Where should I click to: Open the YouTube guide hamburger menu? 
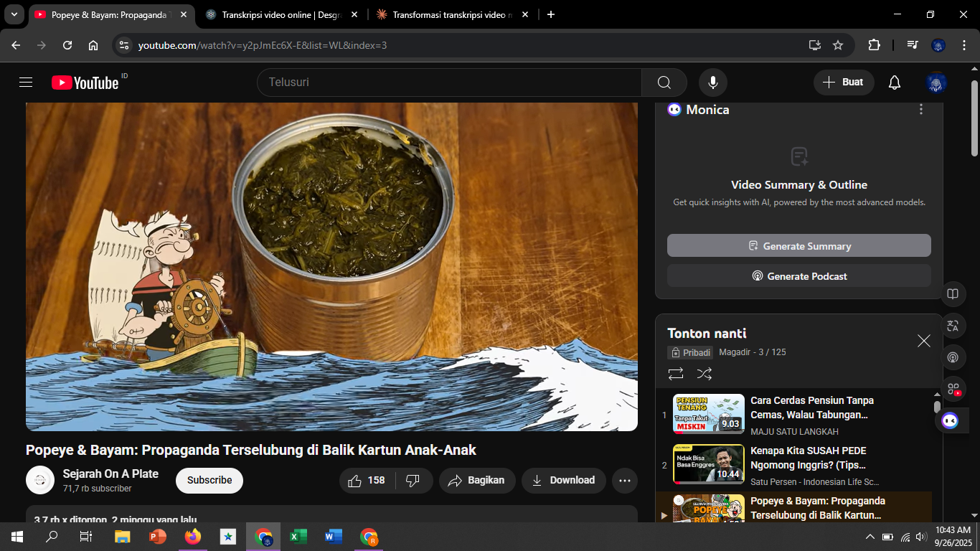(x=26, y=83)
